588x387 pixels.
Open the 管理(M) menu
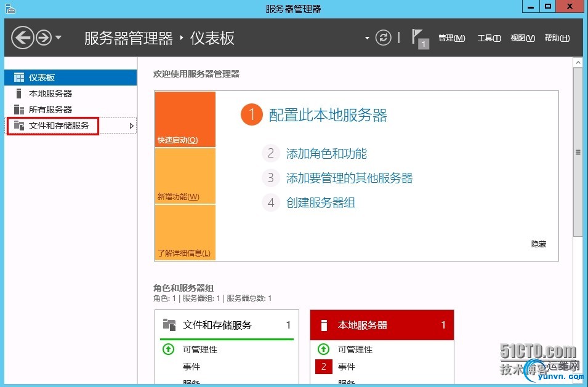click(x=451, y=38)
